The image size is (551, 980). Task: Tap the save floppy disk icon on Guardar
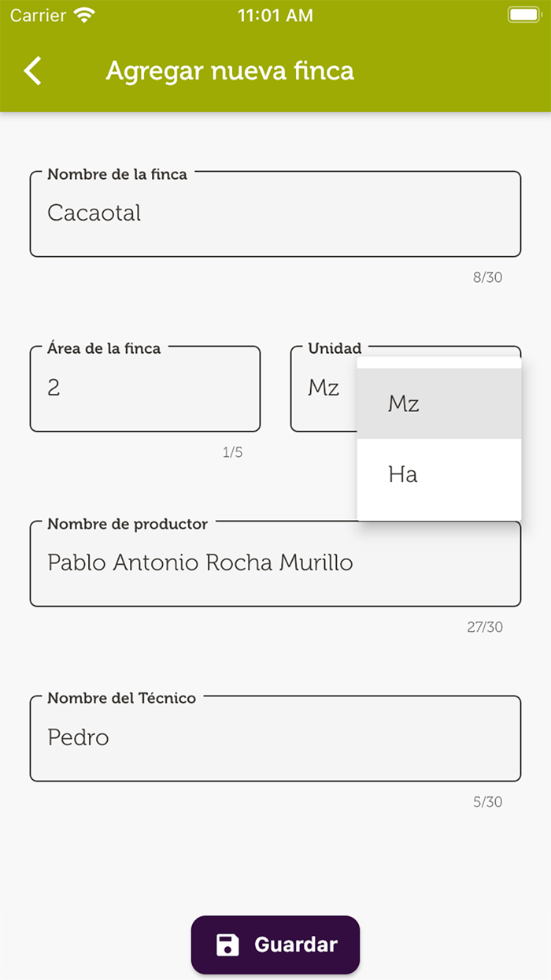pos(229,944)
